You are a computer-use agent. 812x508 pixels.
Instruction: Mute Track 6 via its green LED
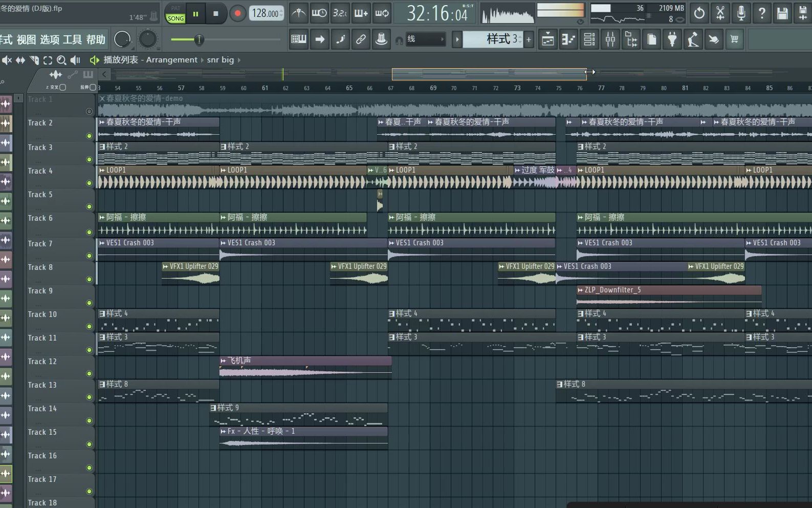tap(90, 232)
